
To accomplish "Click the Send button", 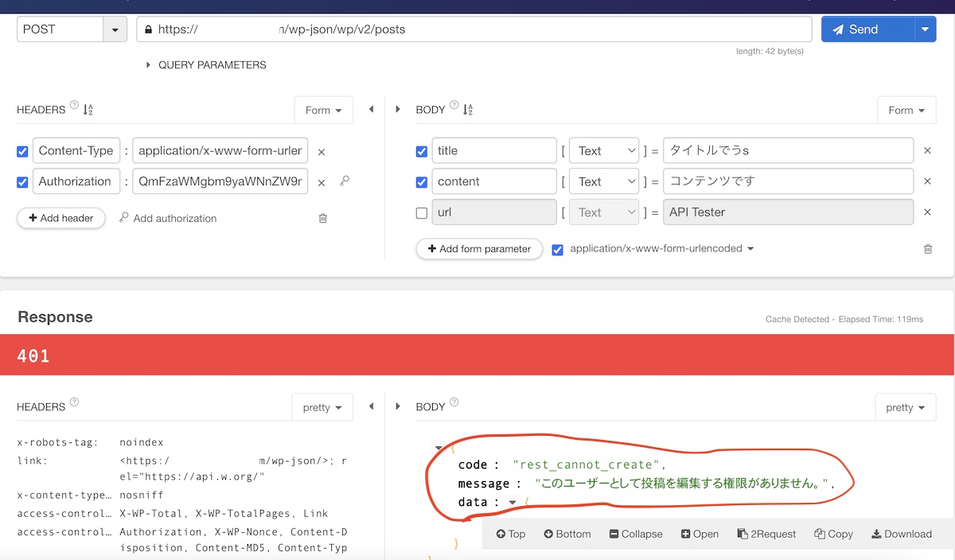I will [863, 29].
